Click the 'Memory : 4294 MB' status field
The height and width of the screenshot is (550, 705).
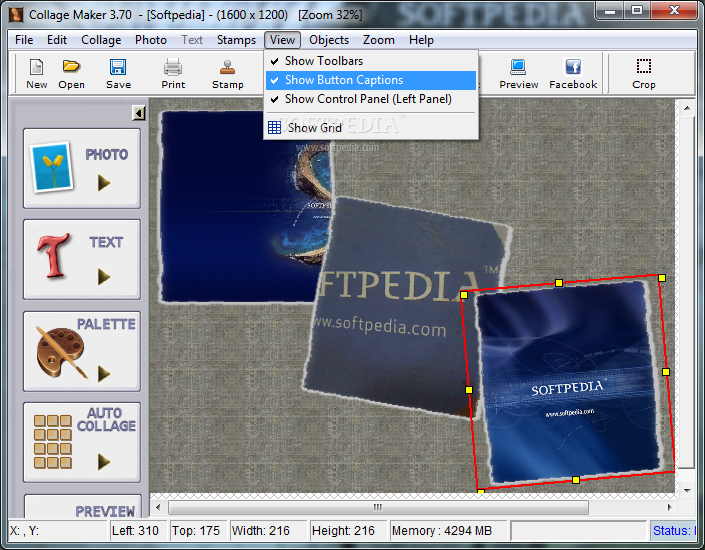[x=448, y=531]
